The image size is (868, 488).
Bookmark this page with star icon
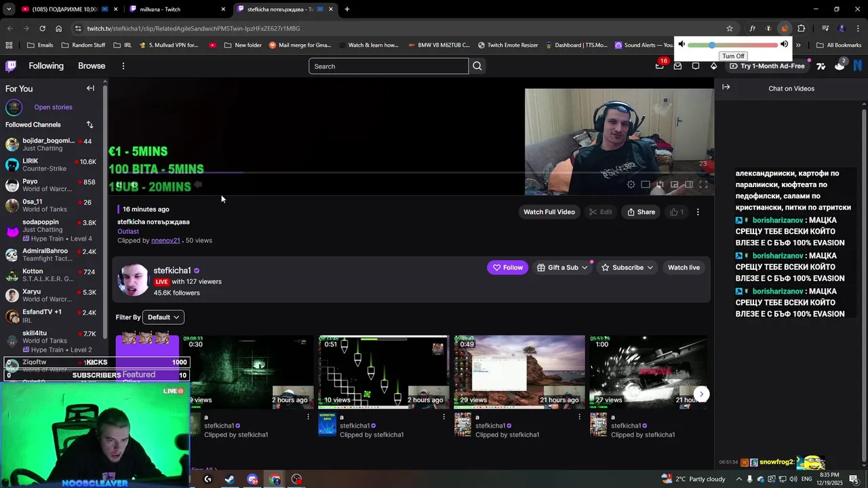pos(730,28)
